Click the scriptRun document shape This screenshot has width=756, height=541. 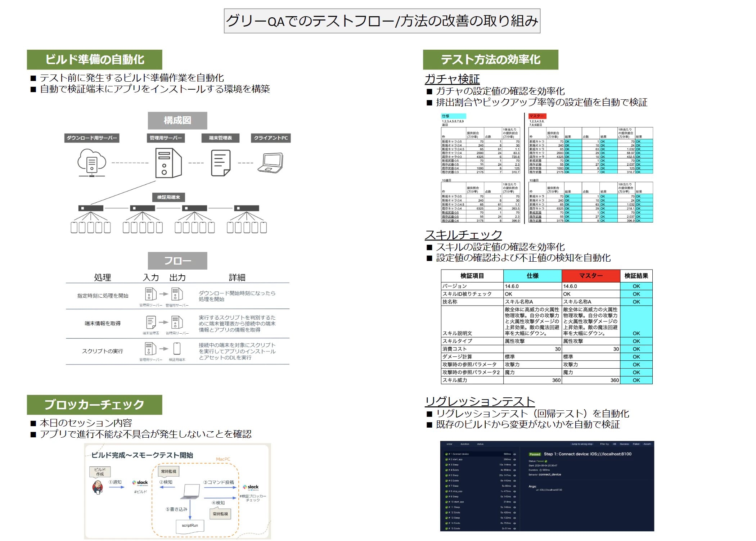coord(190,526)
